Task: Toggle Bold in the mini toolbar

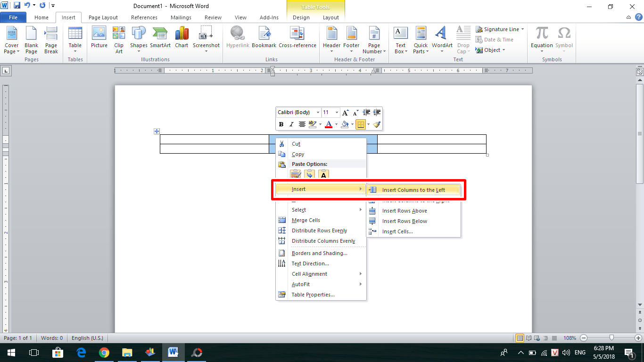Action: pyautogui.click(x=281, y=124)
